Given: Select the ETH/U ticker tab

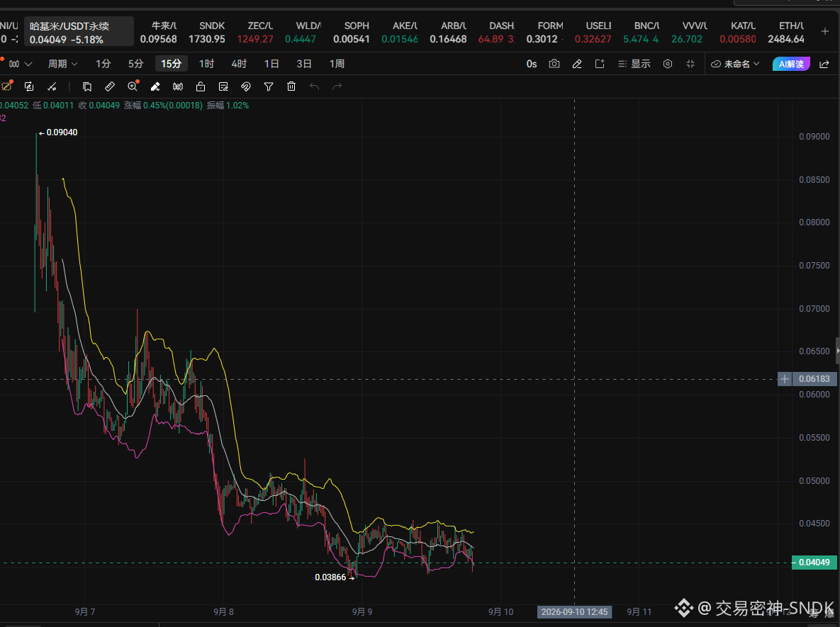Looking at the screenshot, I should pyautogui.click(x=786, y=33).
